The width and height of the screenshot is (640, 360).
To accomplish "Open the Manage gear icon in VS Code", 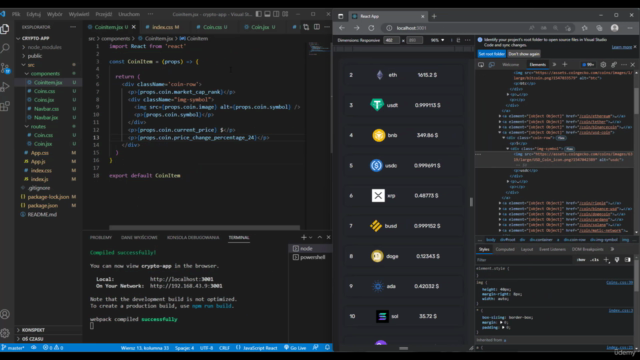I will click(x=5, y=333).
